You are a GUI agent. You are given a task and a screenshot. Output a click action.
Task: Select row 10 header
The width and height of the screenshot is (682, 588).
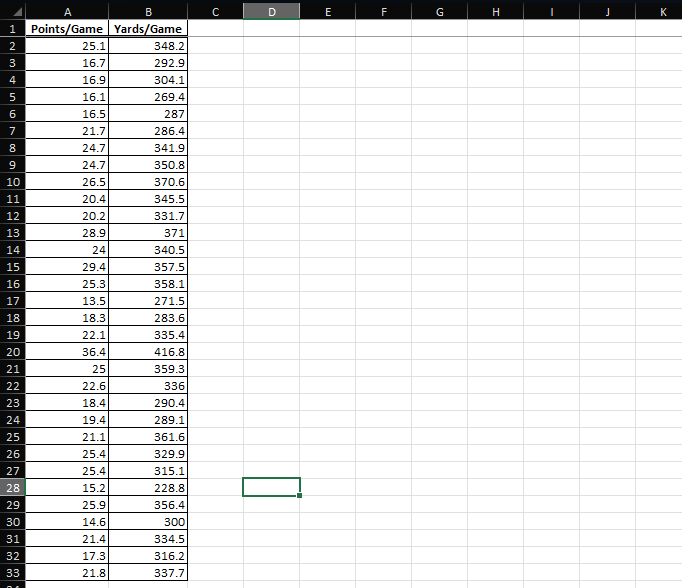pyautogui.click(x=13, y=182)
